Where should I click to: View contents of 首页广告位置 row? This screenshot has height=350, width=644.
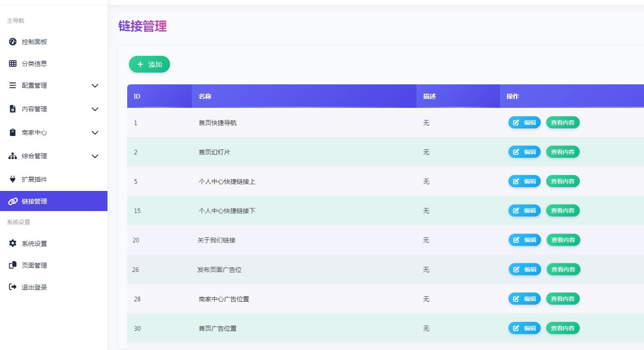[x=563, y=328]
